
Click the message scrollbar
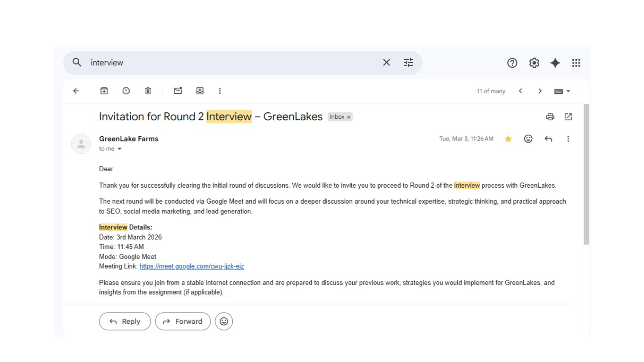(586, 174)
